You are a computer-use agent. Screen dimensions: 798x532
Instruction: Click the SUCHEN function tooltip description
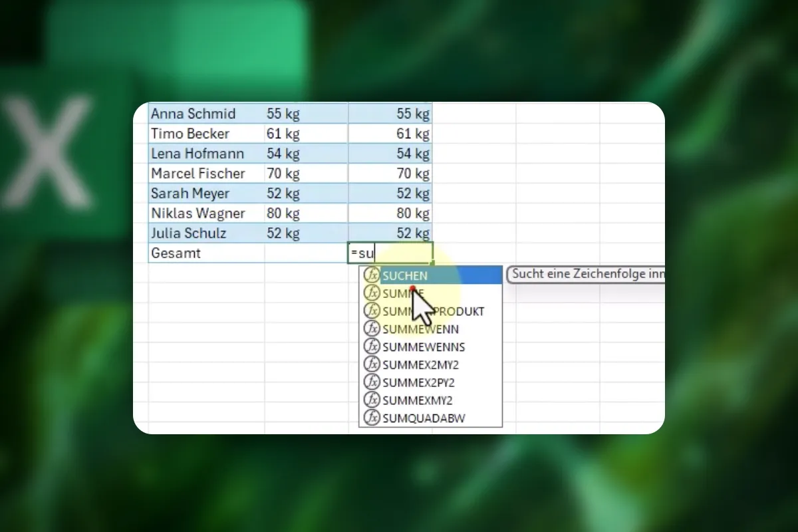click(x=586, y=275)
